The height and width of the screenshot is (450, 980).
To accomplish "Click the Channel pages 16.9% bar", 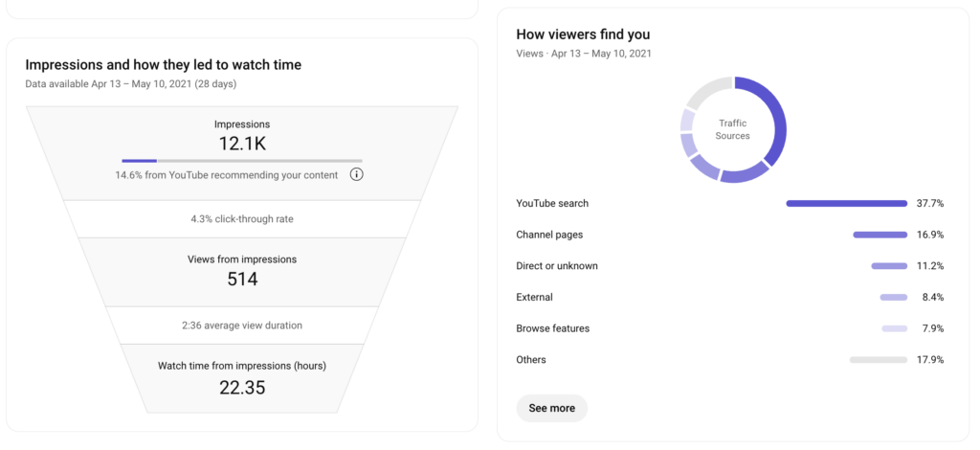I will coord(880,235).
